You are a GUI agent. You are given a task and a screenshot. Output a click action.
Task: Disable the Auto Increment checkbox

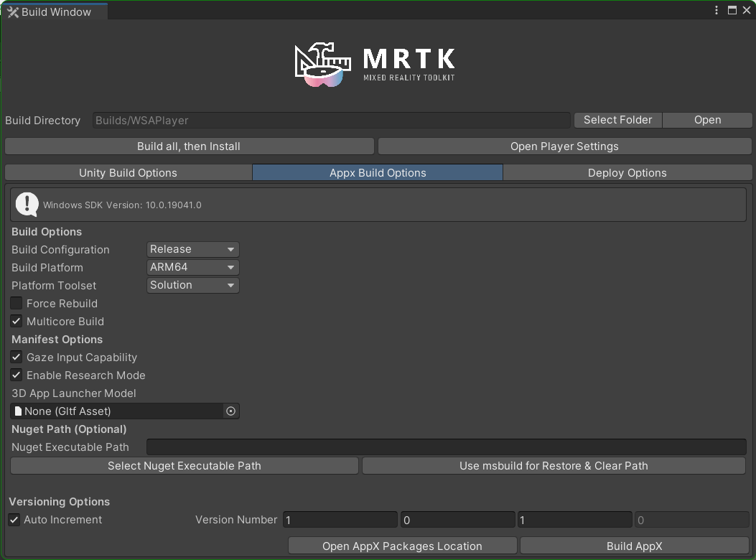pos(14,520)
